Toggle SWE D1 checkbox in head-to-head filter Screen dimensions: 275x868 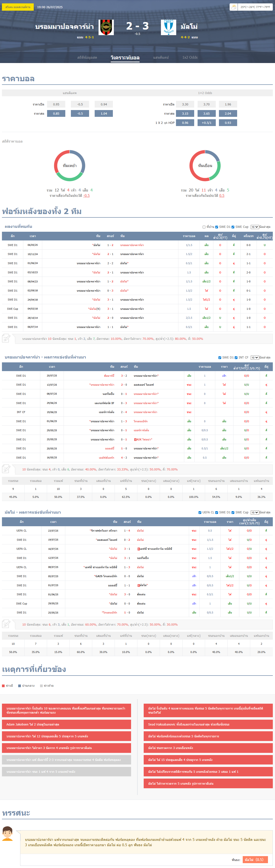217,227
